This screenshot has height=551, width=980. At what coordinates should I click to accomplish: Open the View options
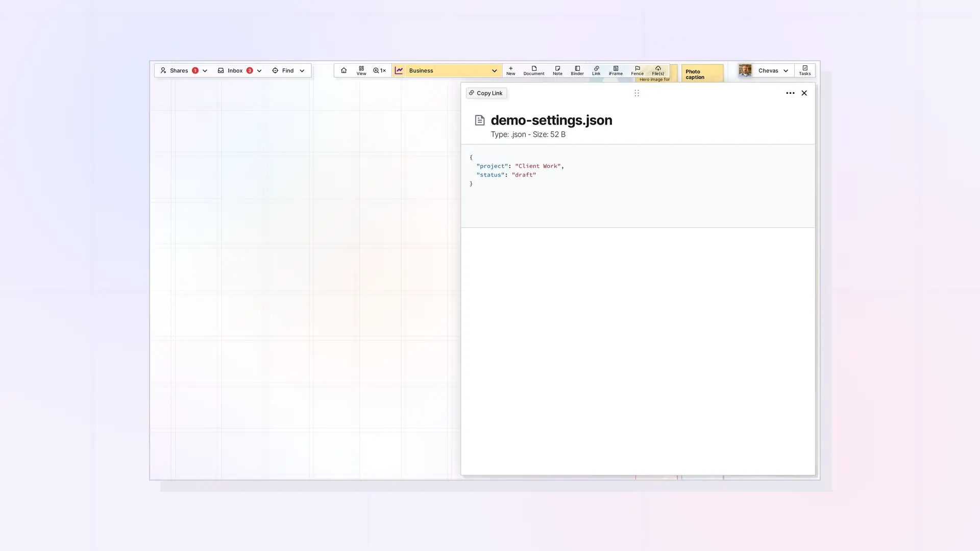coord(361,70)
